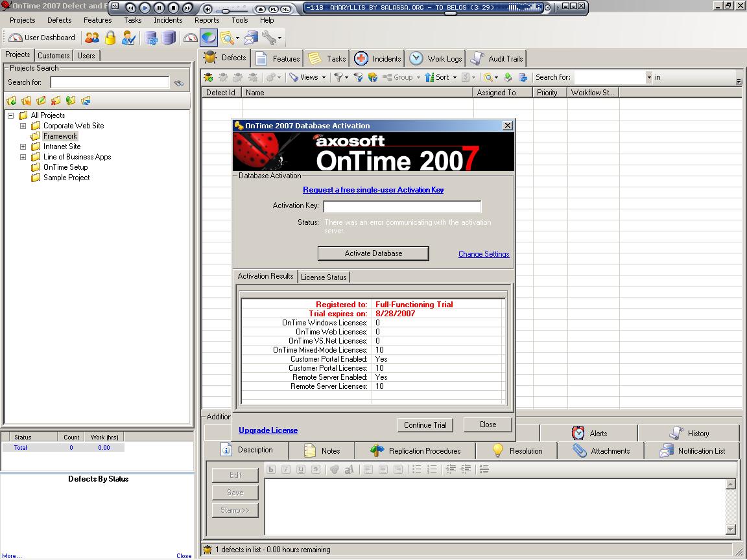
Task: Click the database refresh toolbar icon
Action: 151,38
